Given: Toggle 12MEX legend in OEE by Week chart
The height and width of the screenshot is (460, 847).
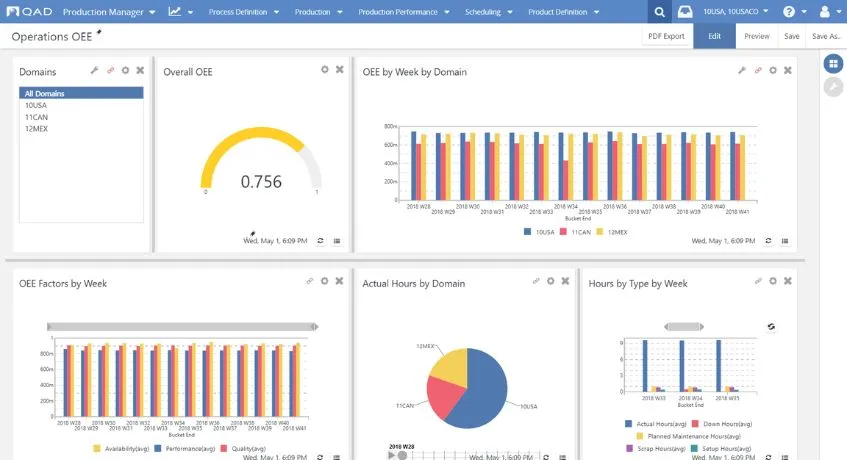Looking at the screenshot, I should tap(611, 232).
